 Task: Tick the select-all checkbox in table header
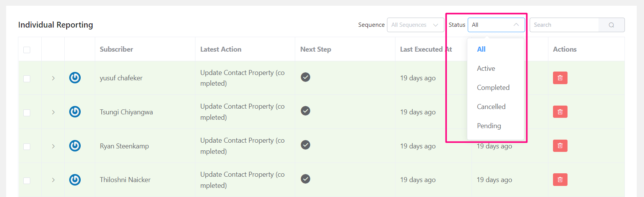[x=27, y=50]
